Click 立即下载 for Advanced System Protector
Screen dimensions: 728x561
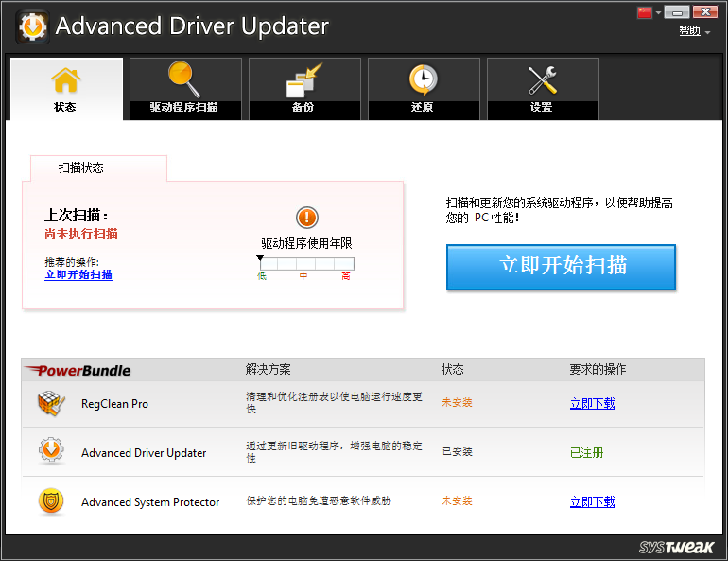pyautogui.click(x=593, y=502)
